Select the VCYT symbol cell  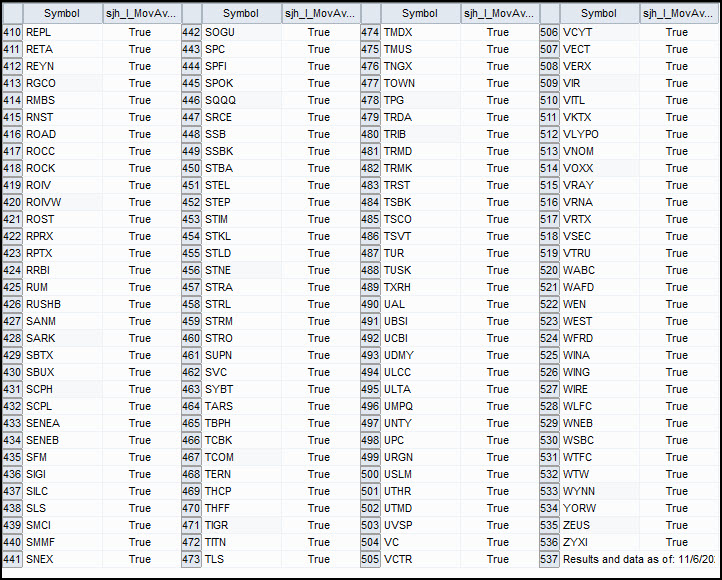(x=600, y=32)
